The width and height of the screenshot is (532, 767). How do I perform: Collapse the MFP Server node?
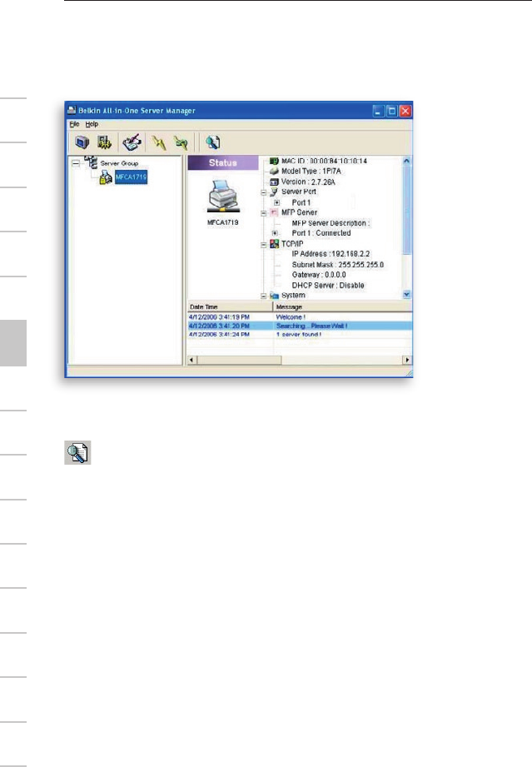coord(264,213)
